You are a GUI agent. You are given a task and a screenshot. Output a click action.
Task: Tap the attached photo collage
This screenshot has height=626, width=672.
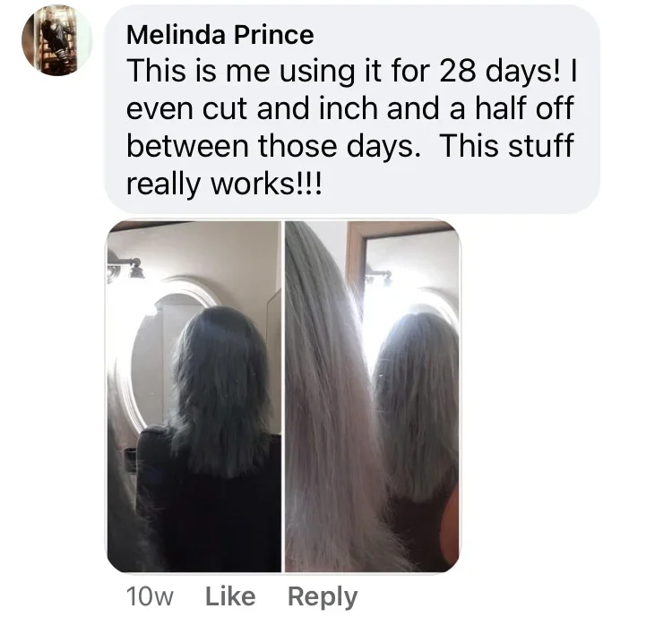pos(283,397)
